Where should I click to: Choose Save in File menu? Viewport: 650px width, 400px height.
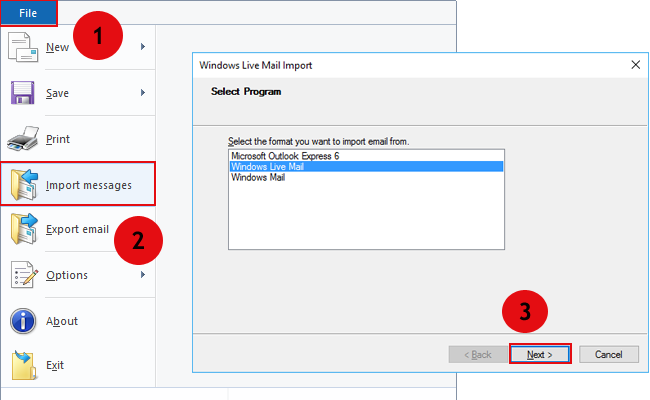tap(57, 93)
